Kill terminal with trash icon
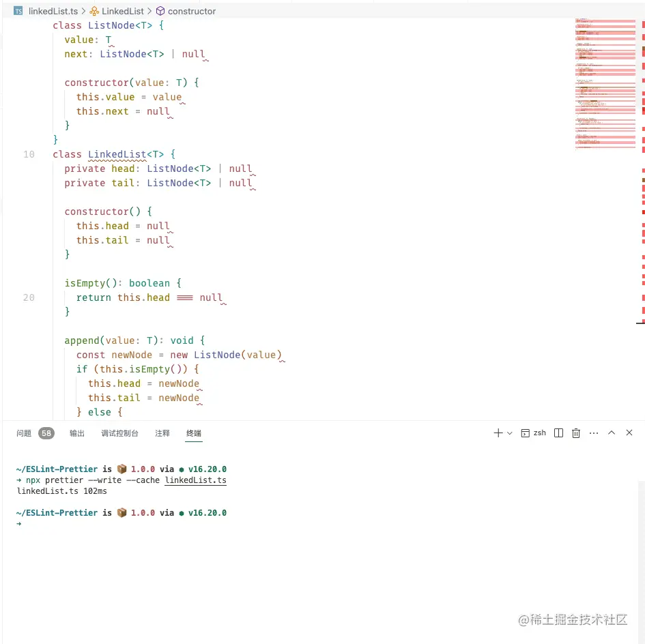Image resolution: width=645 pixels, height=644 pixels. pyautogui.click(x=576, y=433)
